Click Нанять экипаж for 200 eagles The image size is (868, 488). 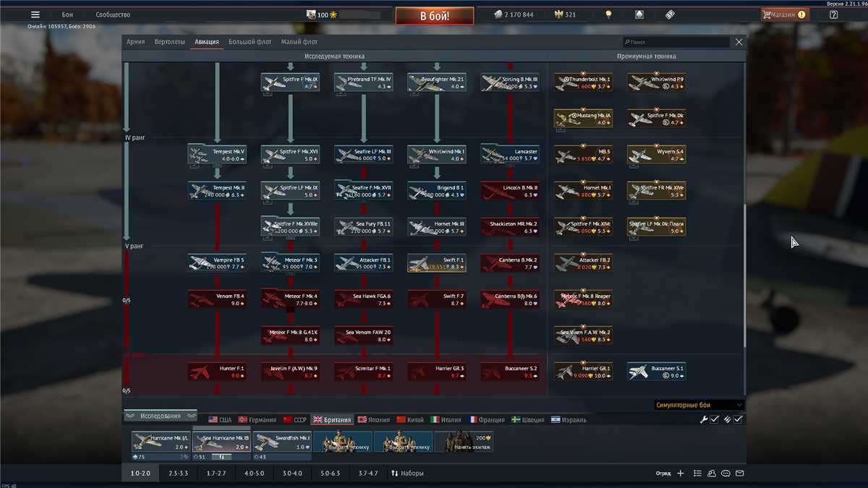pyautogui.click(x=464, y=442)
